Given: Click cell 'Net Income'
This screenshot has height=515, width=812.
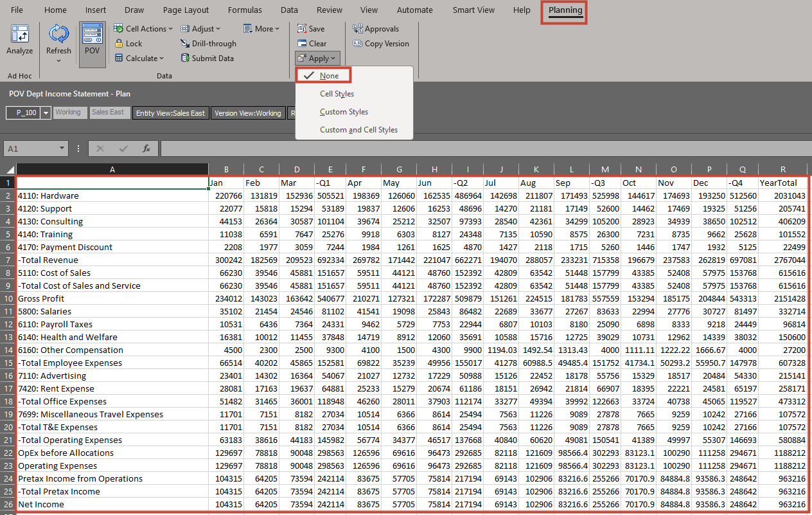Looking at the screenshot, I should (112, 504).
